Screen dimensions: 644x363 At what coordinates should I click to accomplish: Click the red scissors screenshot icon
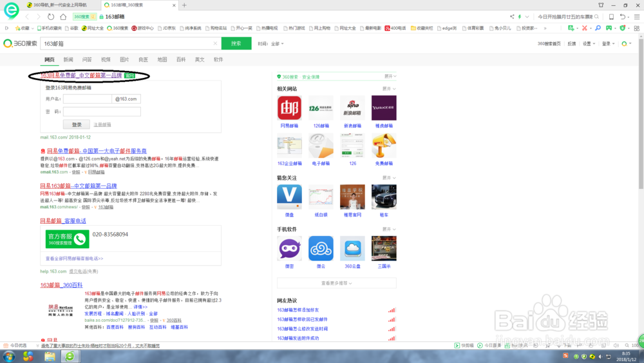585,28
